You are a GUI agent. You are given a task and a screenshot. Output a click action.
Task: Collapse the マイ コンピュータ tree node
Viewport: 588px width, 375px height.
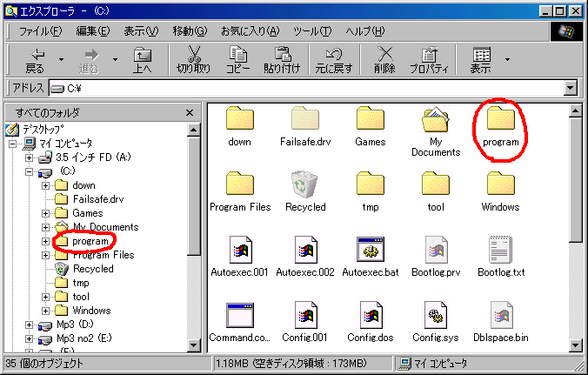[12, 144]
